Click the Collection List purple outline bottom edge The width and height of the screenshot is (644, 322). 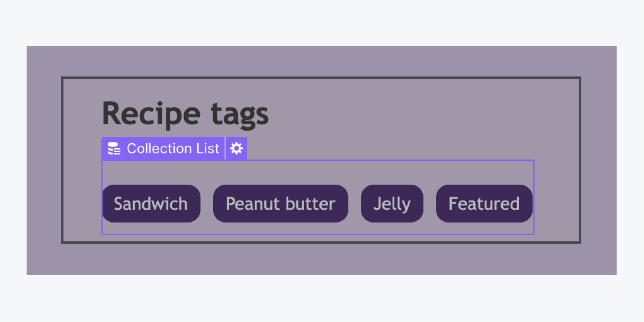tap(317, 234)
